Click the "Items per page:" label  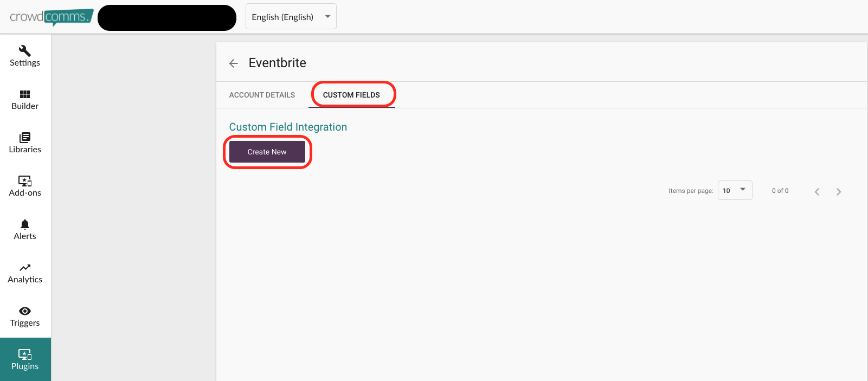pyautogui.click(x=691, y=191)
